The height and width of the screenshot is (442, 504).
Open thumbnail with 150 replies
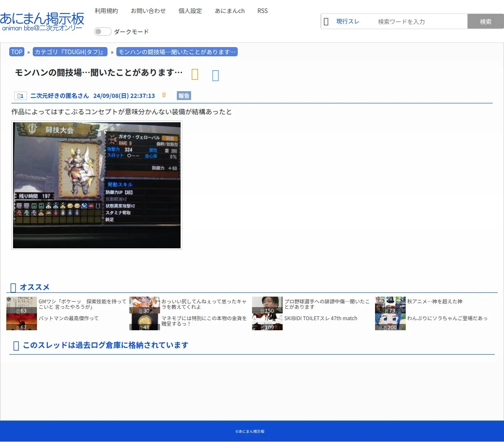[267, 305]
